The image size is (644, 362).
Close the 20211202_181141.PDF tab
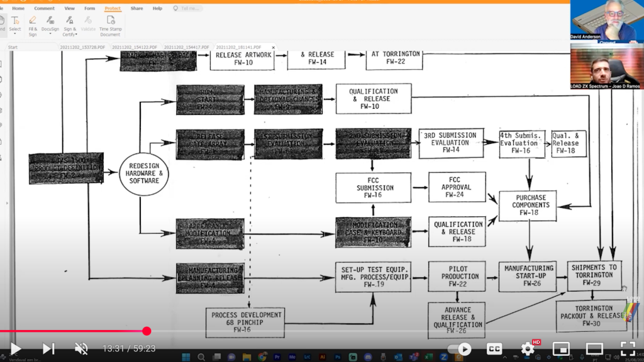(x=273, y=48)
